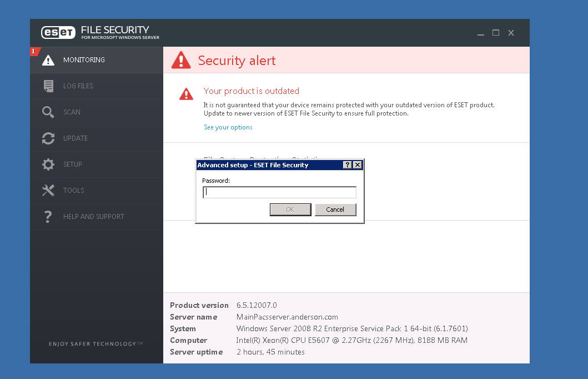
Task: Click the Server uptime label
Action: [196, 352]
